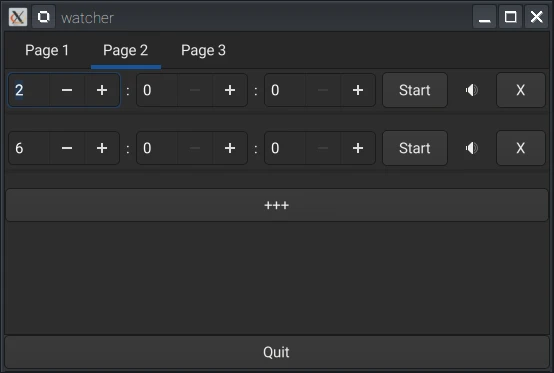Increase hours on the first timer

tap(102, 90)
